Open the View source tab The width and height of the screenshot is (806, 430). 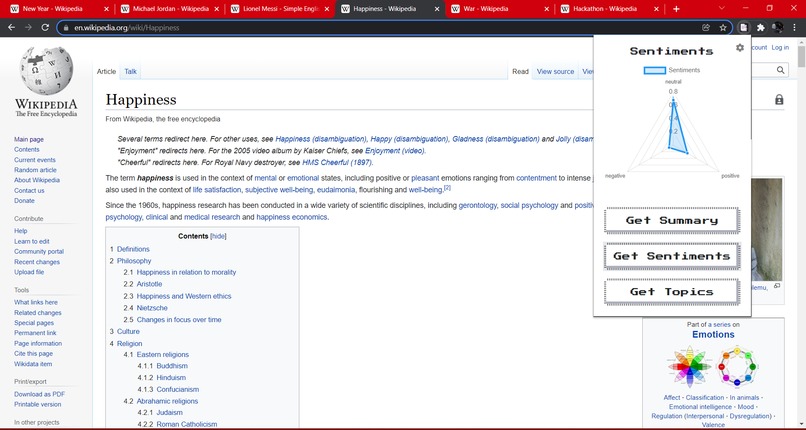pyautogui.click(x=555, y=71)
